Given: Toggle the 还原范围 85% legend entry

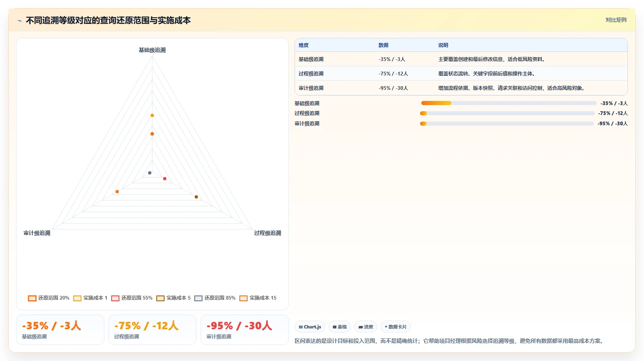Looking at the screenshot, I should coord(215,298).
